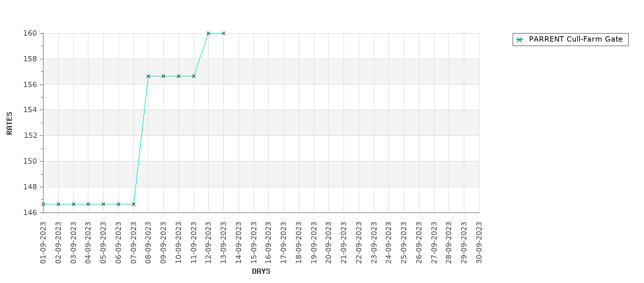This screenshot has width=644, height=283.
Task: Click the 152 y-axis tick label
Action: pos(31,135)
